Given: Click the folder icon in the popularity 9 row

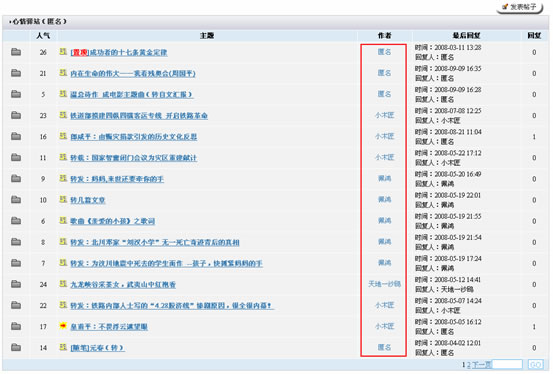Looking at the screenshot, I should click(x=16, y=179).
